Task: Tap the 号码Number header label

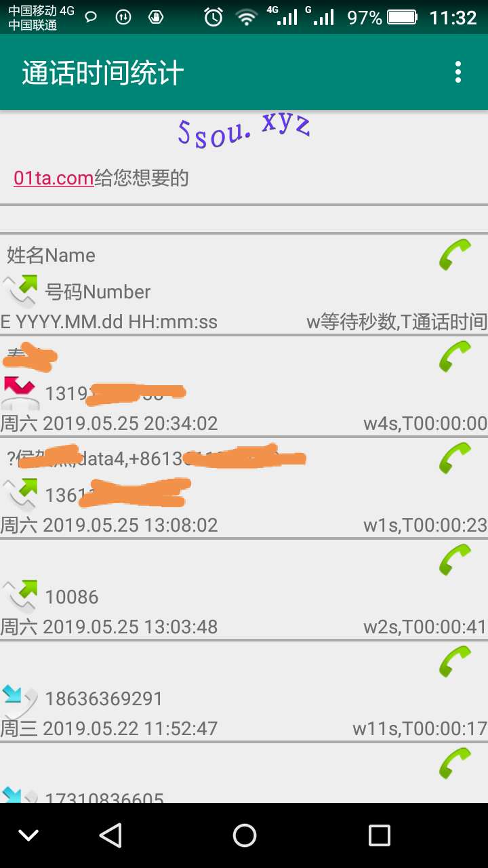Action: (98, 292)
